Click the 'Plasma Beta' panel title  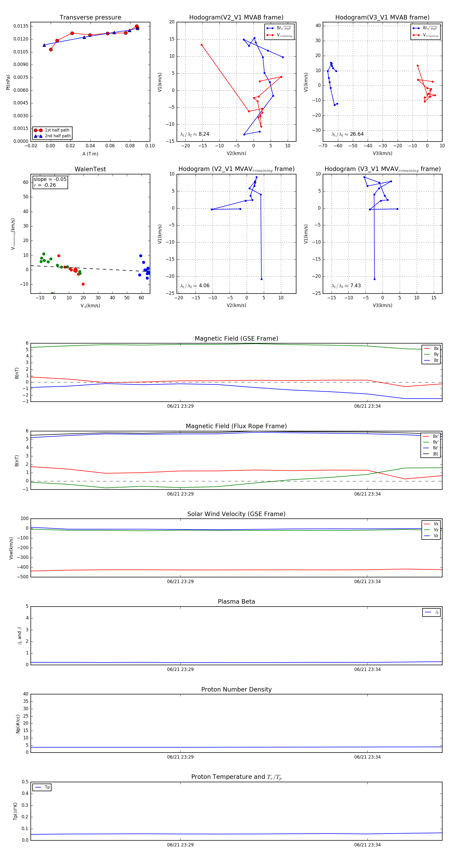tap(236, 602)
